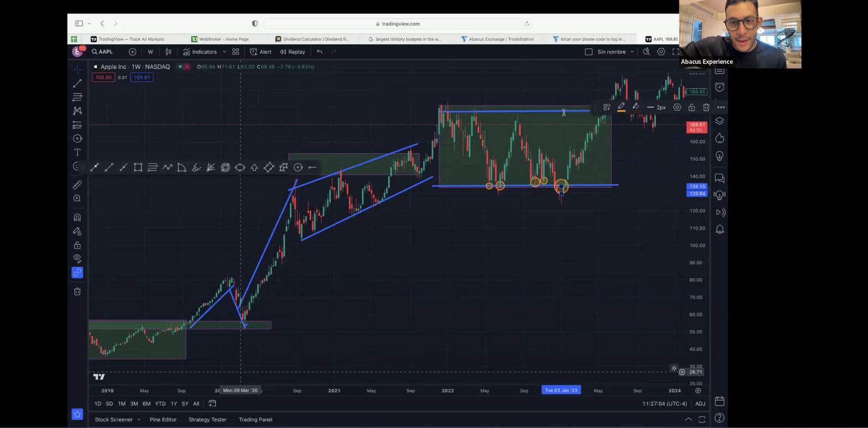Start bar Replay mode
868x428 pixels.
point(293,52)
